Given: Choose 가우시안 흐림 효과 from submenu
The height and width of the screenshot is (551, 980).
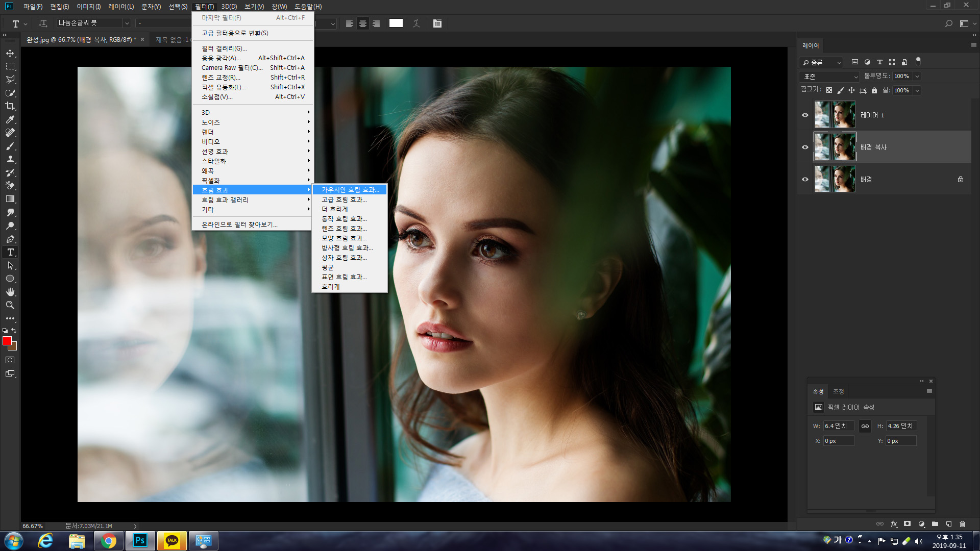Looking at the screenshot, I should tap(350, 190).
